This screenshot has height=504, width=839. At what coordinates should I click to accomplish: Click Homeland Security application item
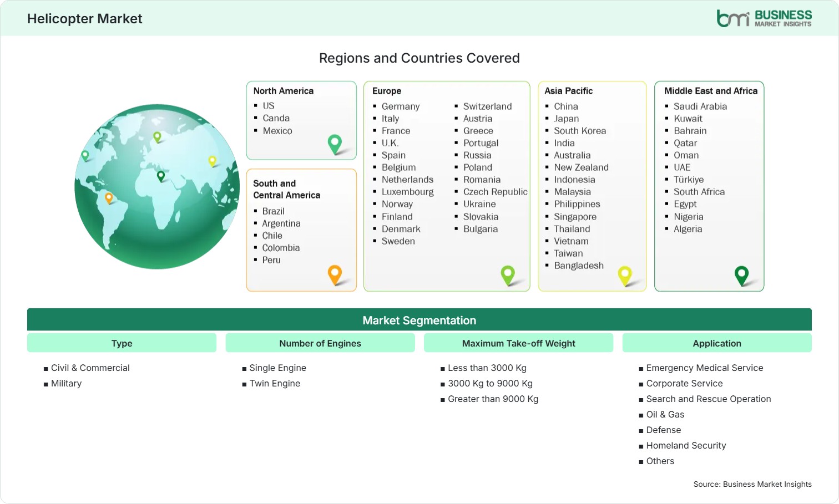coord(686,445)
